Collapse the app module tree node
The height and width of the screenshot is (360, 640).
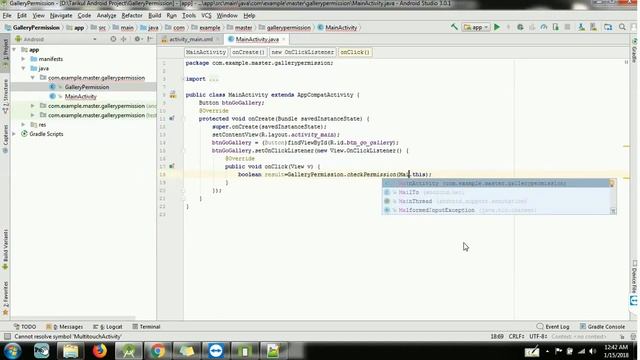pyautogui.click(x=15, y=49)
